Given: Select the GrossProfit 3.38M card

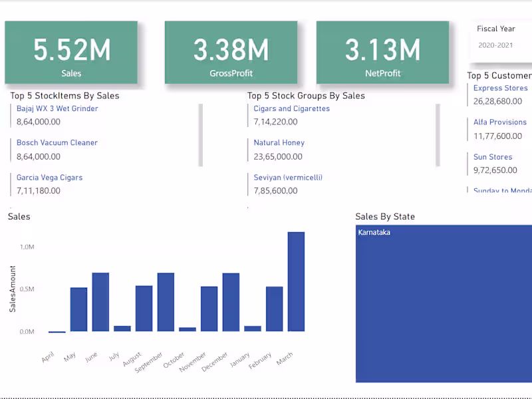Looking at the screenshot, I should tap(231, 53).
